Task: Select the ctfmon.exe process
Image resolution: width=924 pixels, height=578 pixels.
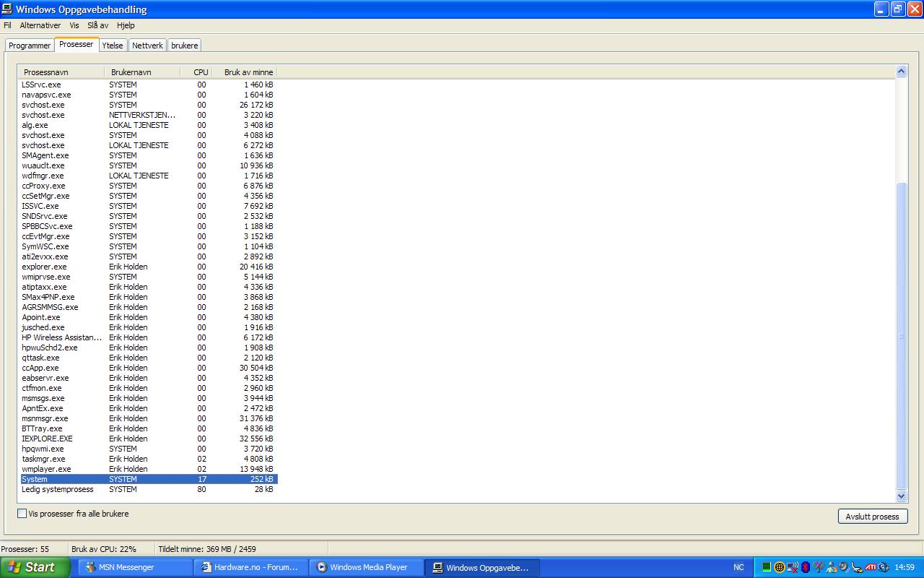Action: 149,388
